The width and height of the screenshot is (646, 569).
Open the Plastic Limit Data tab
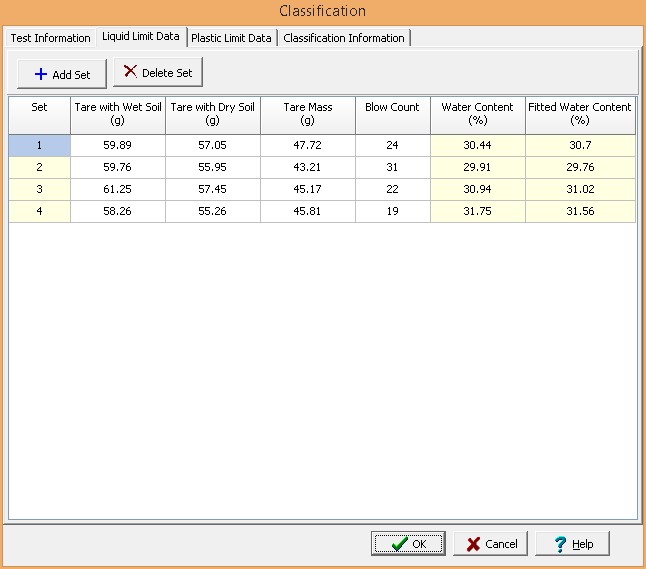pos(231,38)
